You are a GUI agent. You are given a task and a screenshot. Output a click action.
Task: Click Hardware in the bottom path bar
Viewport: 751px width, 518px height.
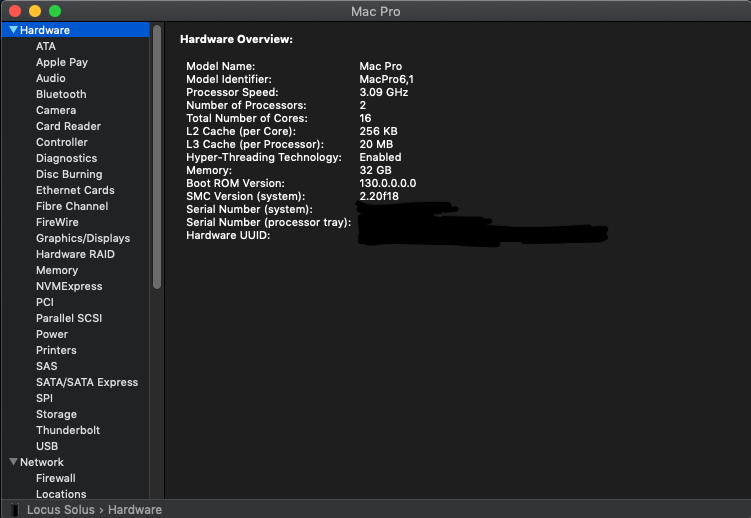coord(135,509)
